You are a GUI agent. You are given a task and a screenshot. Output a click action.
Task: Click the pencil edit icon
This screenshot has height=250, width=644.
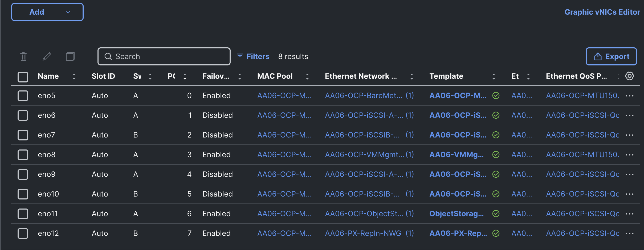(x=47, y=56)
